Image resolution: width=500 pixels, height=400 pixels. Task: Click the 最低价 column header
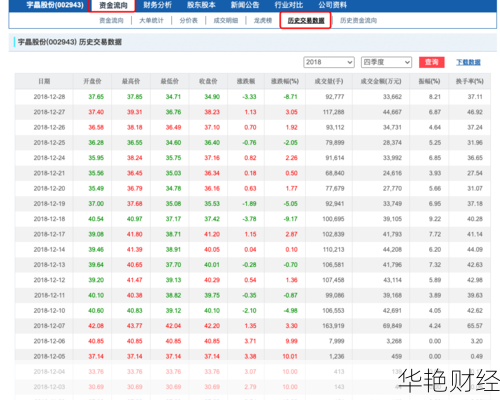[170, 81]
